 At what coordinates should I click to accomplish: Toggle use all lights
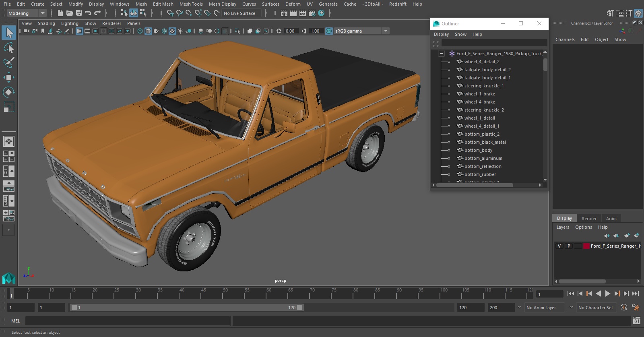[180, 31]
